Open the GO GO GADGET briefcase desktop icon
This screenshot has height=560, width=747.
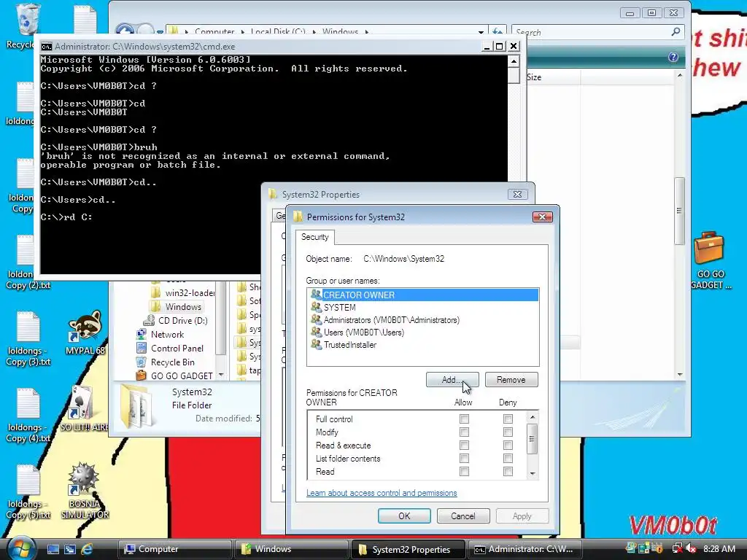(710, 260)
